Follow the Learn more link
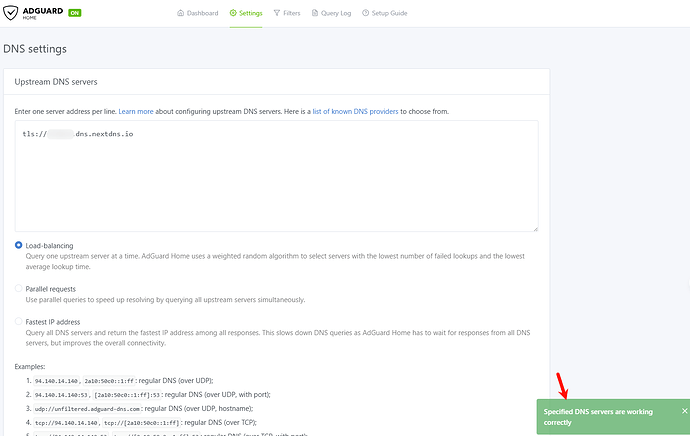Image resolution: width=690 pixels, height=436 pixels. coord(135,109)
